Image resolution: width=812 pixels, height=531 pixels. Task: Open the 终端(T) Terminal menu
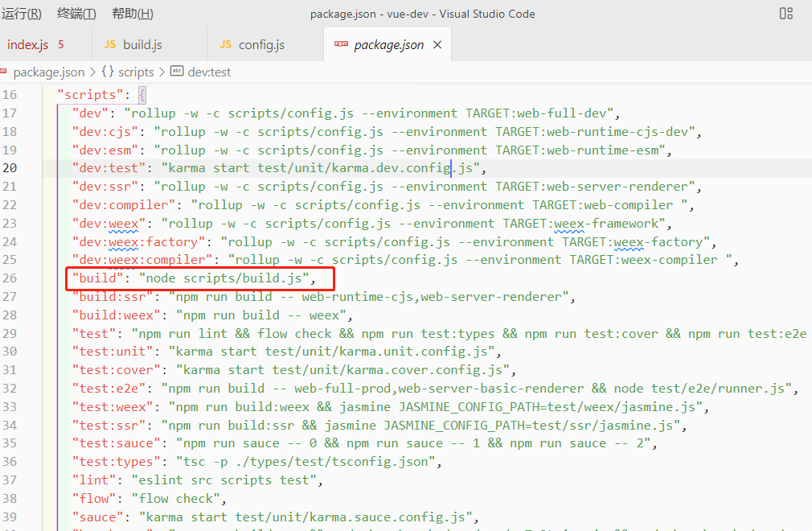click(x=76, y=14)
